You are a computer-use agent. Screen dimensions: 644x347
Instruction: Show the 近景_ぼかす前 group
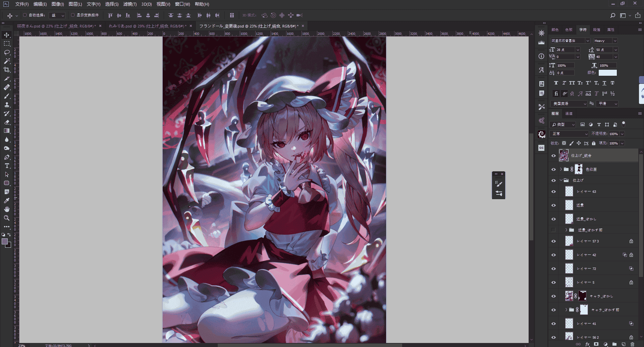pos(553,230)
